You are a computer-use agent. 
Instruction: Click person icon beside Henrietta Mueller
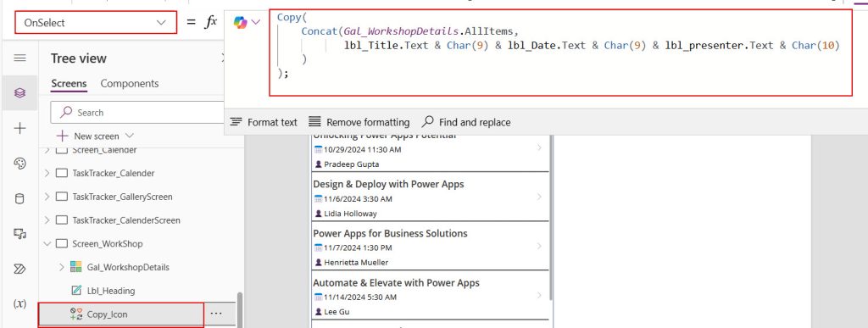point(318,263)
